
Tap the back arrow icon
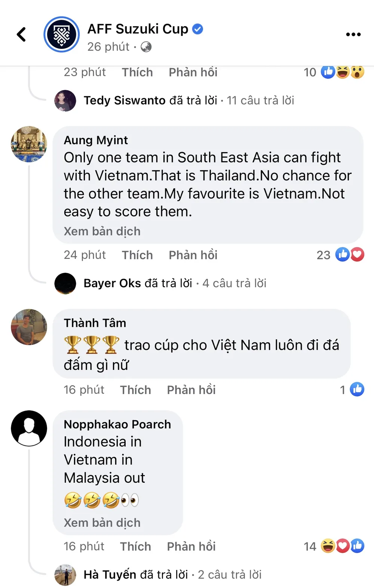pos(22,34)
